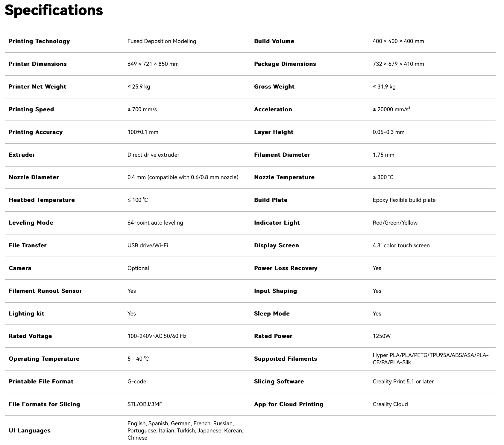Select the USB drive/Wi-Fi file transfer value

(148, 246)
